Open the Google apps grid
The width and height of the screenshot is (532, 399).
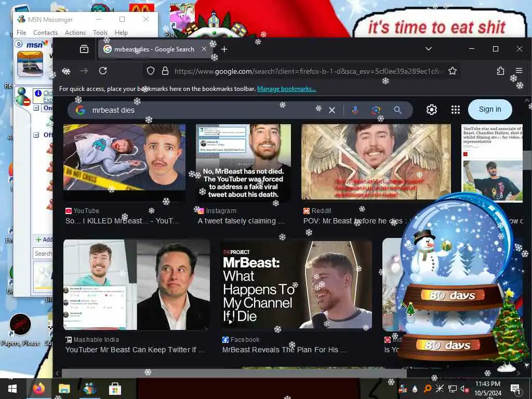click(455, 110)
